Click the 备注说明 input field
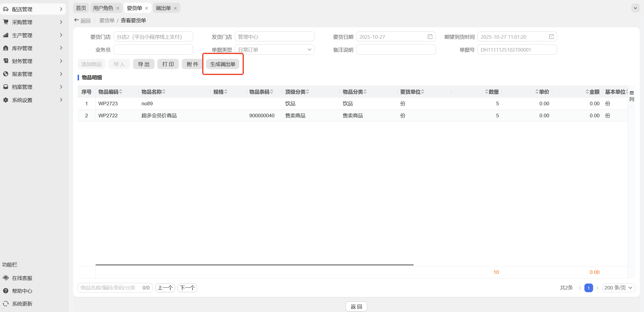This screenshot has height=312, width=644. 396,49
